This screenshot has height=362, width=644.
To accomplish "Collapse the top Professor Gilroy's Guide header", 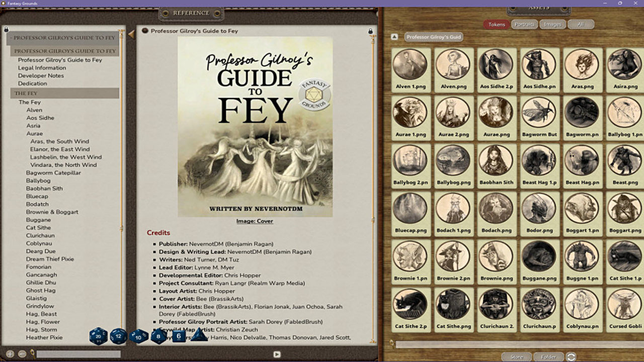I will [x=63, y=38].
